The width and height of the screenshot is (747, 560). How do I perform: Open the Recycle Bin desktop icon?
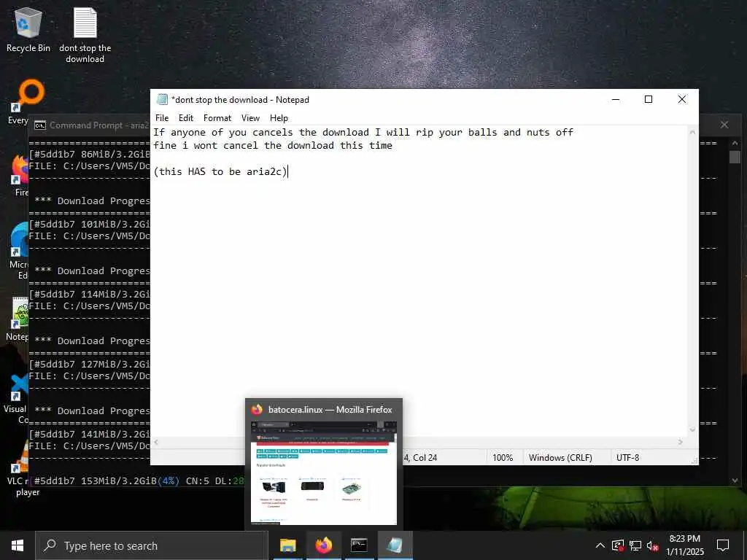click(x=28, y=29)
